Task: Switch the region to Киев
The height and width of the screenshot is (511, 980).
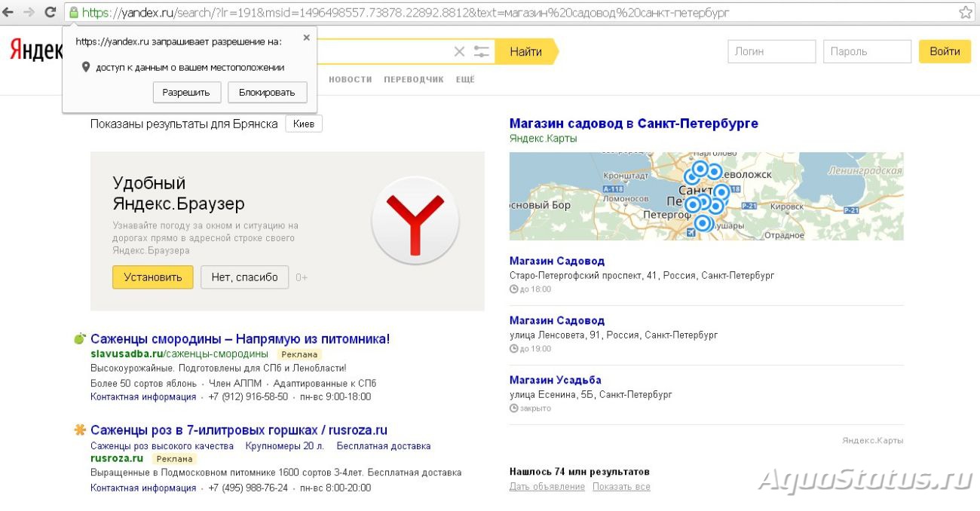Action: (304, 124)
